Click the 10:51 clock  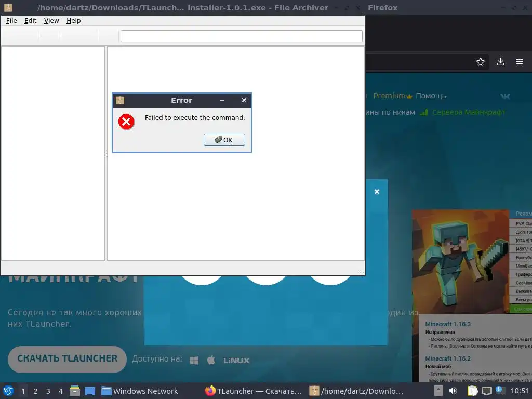[x=520, y=391]
